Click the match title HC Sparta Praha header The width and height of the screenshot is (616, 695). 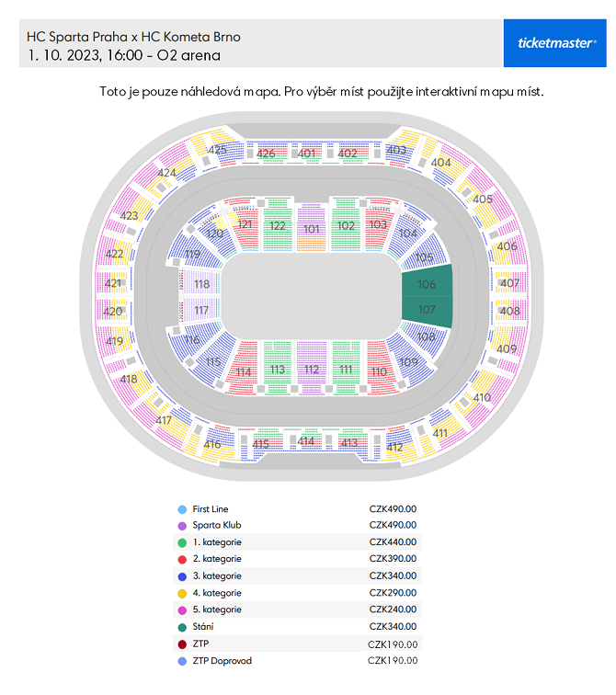(133, 37)
